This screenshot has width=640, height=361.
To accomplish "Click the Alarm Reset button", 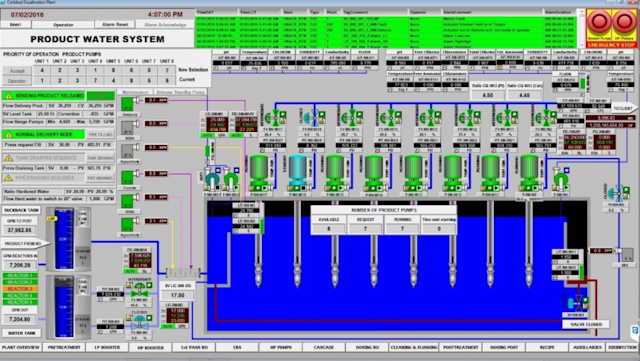I will coord(115,25).
